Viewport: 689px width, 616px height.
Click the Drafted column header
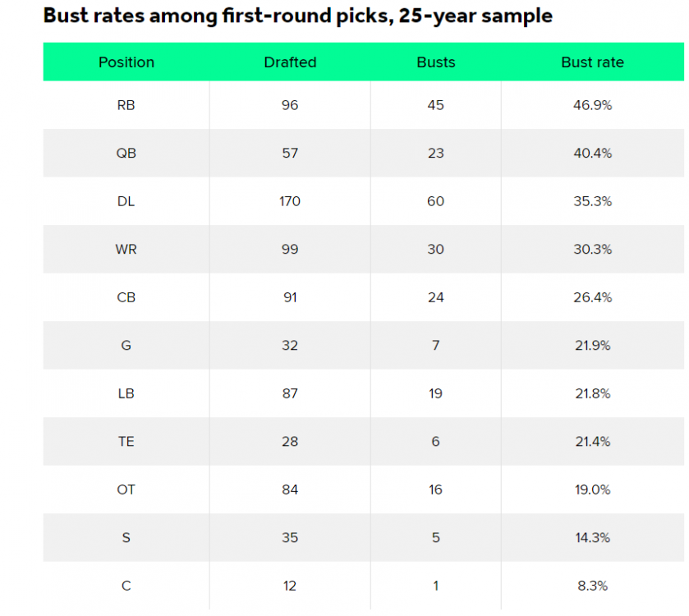[290, 62]
